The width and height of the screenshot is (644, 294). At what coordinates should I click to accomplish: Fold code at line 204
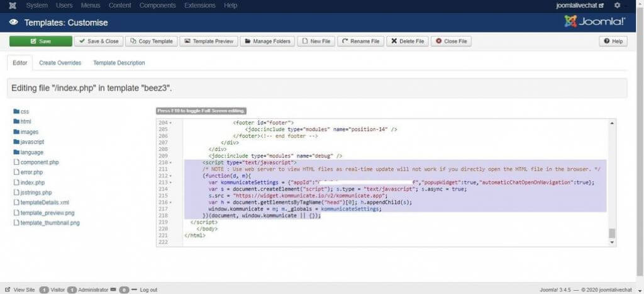click(x=170, y=123)
